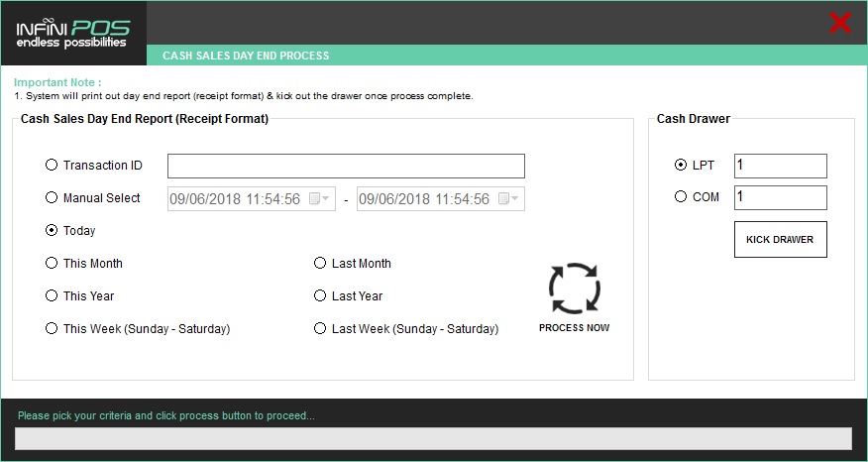This screenshot has width=868, height=462.
Task: Click the start date time value
Action: point(235,199)
